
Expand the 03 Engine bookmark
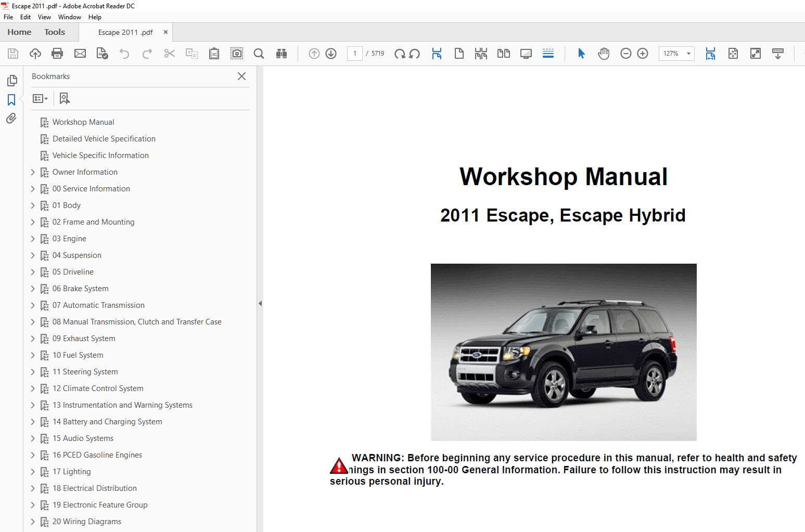point(33,239)
